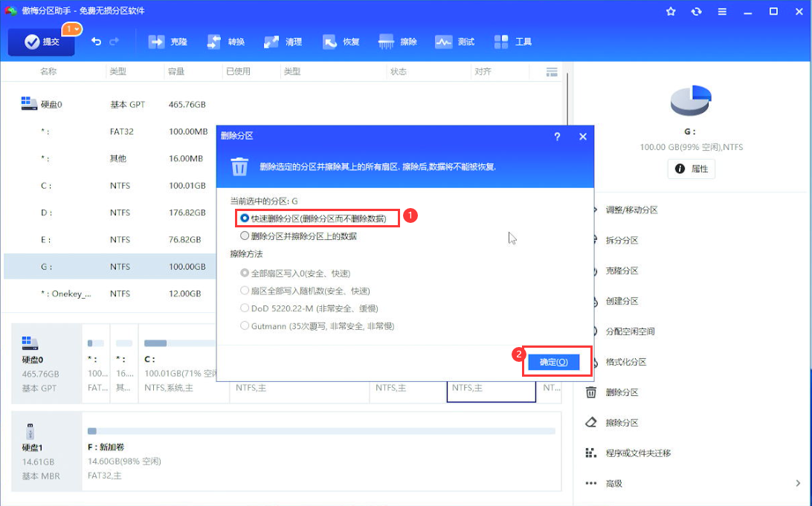
Task: Open the 擦除 wipe tool
Action: [x=398, y=42]
